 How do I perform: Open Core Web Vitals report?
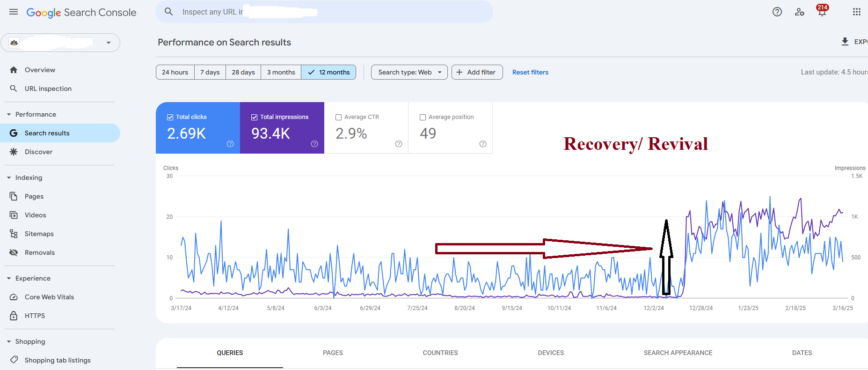pyautogui.click(x=49, y=297)
